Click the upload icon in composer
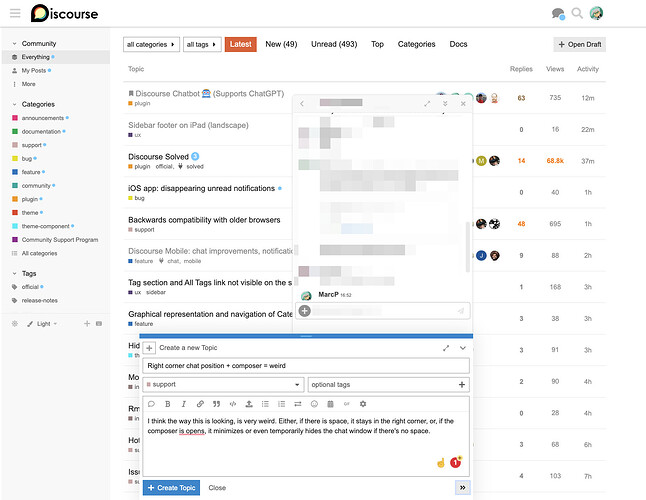 tap(249, 404)
